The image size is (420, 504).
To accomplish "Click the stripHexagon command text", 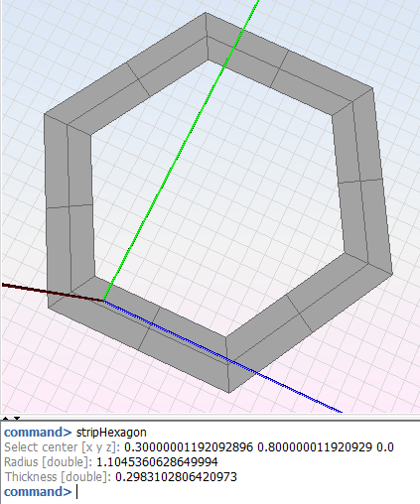I will point(111,433).
